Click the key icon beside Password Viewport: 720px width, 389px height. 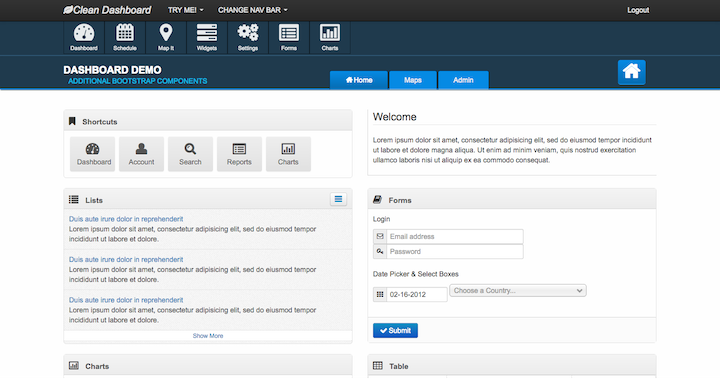[x=380, y=251]
